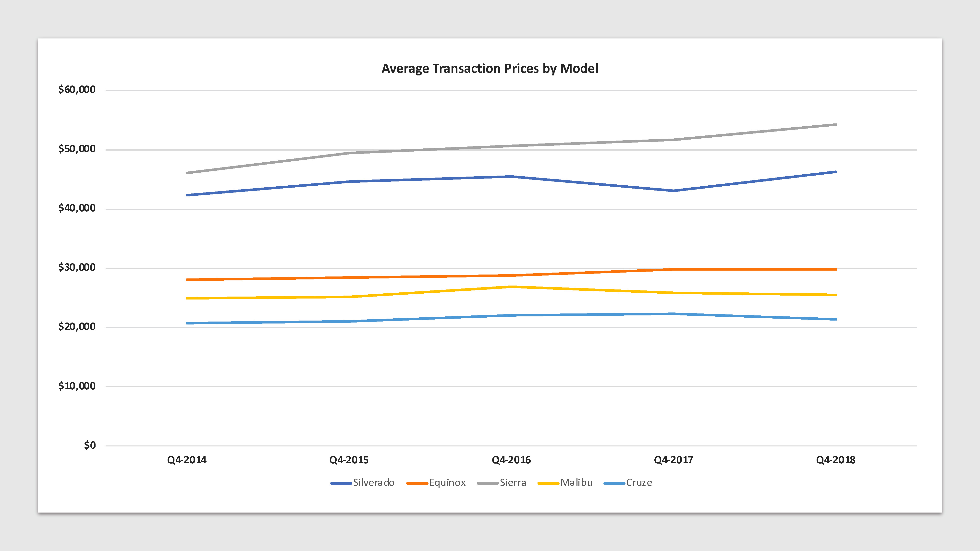The width and height of the screenshot is (980, 551).
Task: Click the $0 value axis label
Action: (90, 445)
